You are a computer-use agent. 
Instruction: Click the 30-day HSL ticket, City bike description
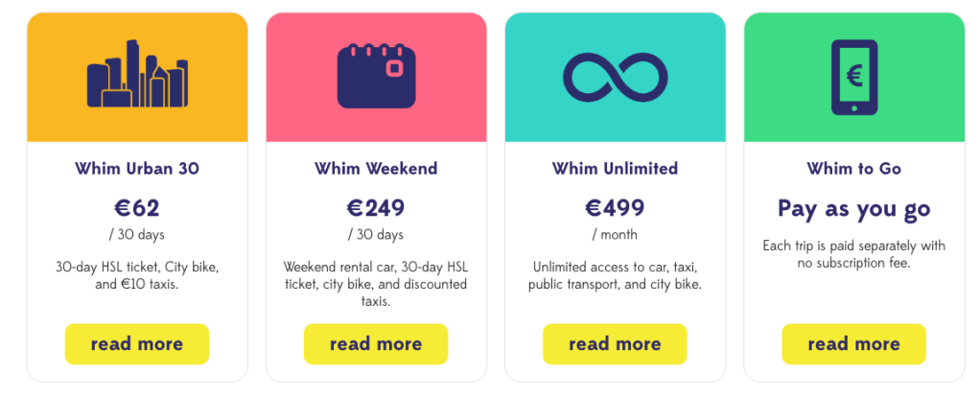[137, 275]
